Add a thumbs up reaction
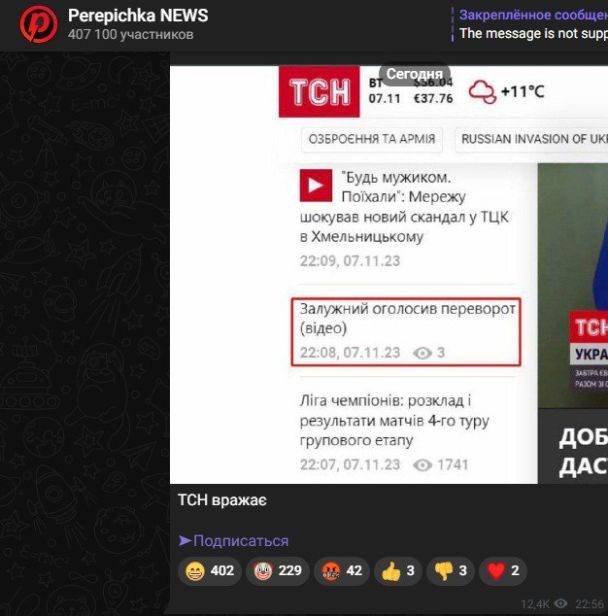 [x=397, y=571]
